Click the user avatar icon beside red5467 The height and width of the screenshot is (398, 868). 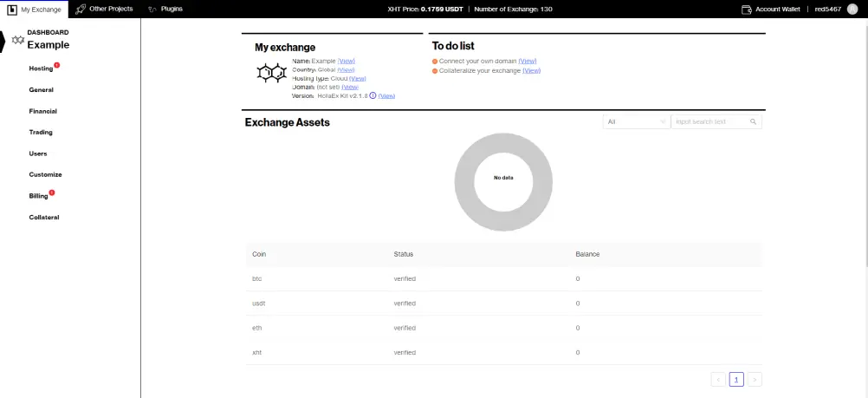coord(852,9)
